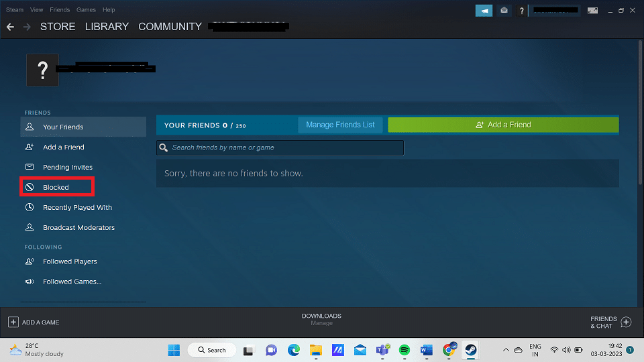This screenshot has height=362, width=644.
Task: Go to the LIBRARY tab
Action: 107,27
